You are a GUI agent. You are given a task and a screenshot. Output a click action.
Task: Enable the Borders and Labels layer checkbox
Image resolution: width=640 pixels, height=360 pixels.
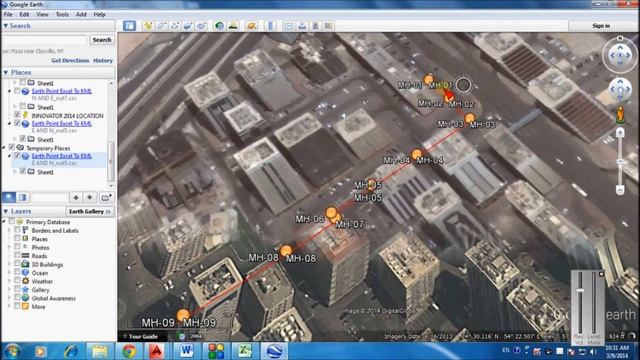coord(17,230)
